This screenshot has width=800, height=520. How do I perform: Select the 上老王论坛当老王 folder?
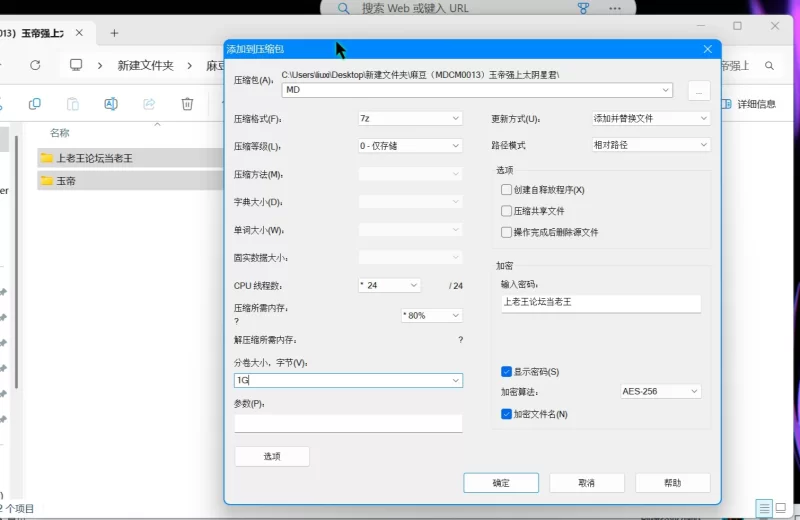click(130, 158)
